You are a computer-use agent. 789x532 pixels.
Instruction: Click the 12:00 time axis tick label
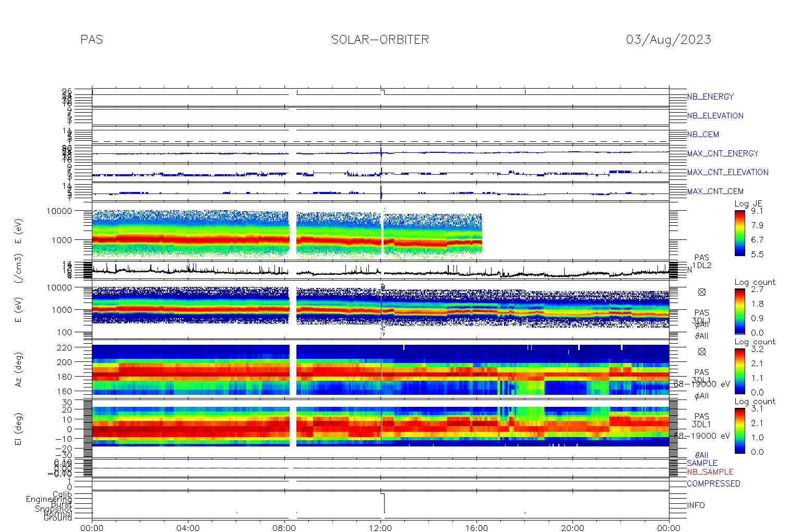(380, 528)
